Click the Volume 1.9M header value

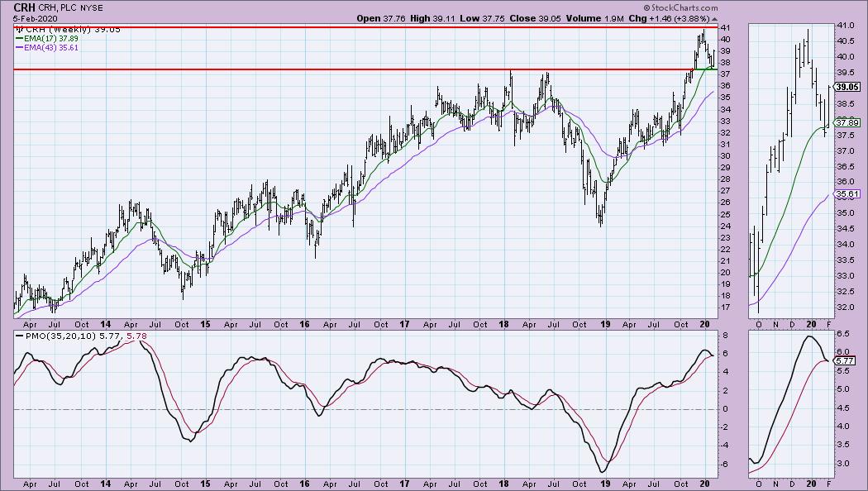594,18
